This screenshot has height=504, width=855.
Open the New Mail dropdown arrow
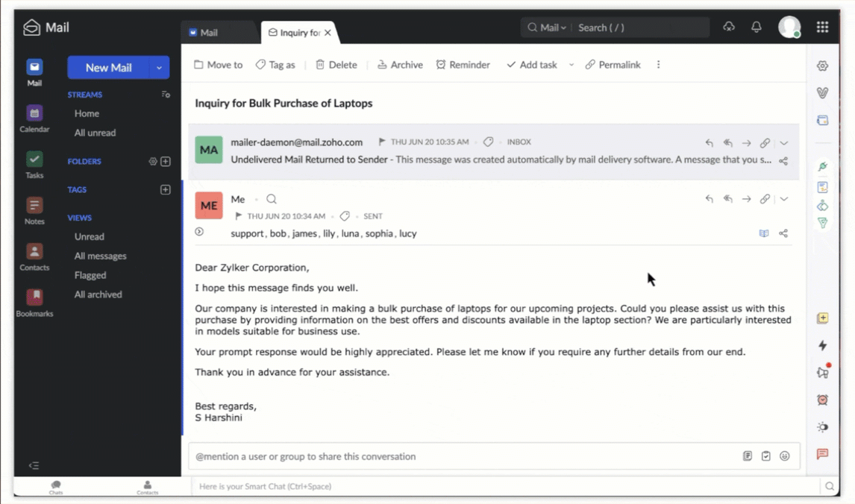159,68
